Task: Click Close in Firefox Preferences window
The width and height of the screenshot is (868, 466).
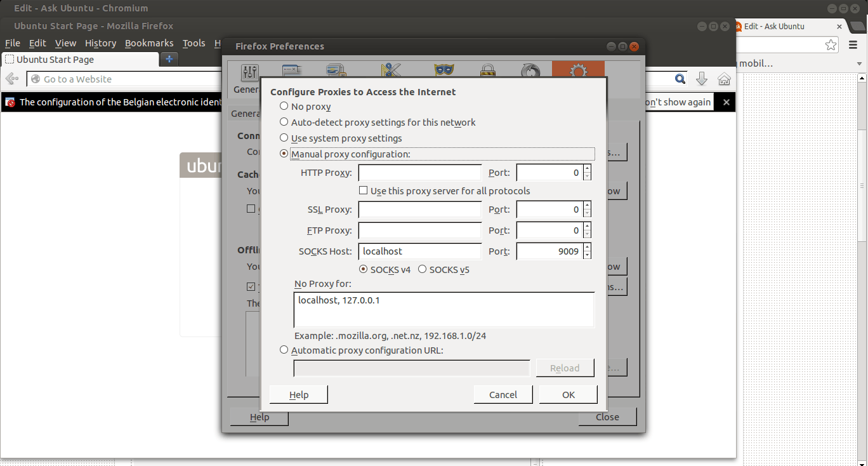Action: pos(607,417)
